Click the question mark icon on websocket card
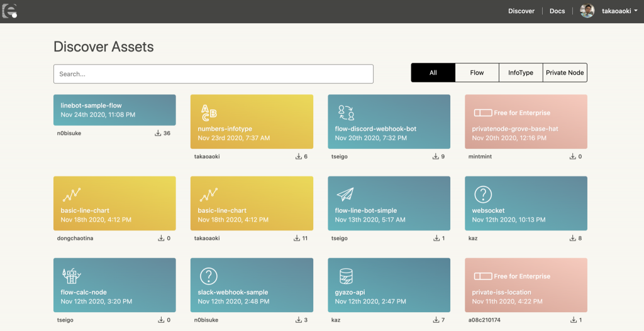 [482, 194]
